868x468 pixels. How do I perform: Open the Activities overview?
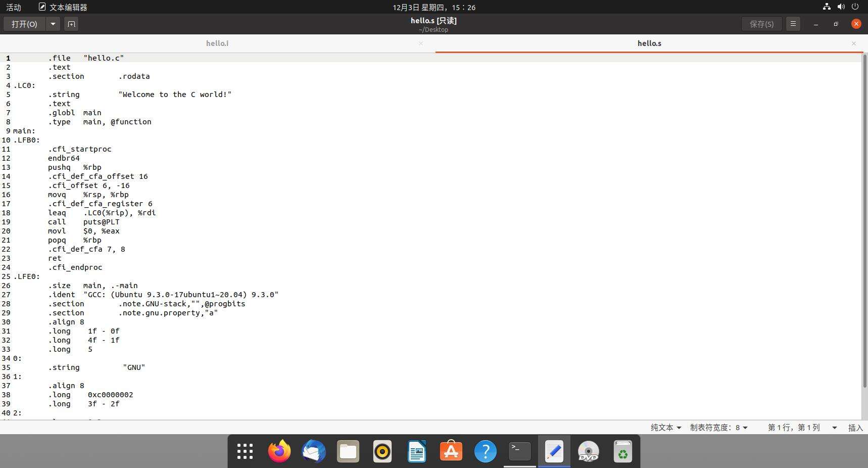pos(14,7)
